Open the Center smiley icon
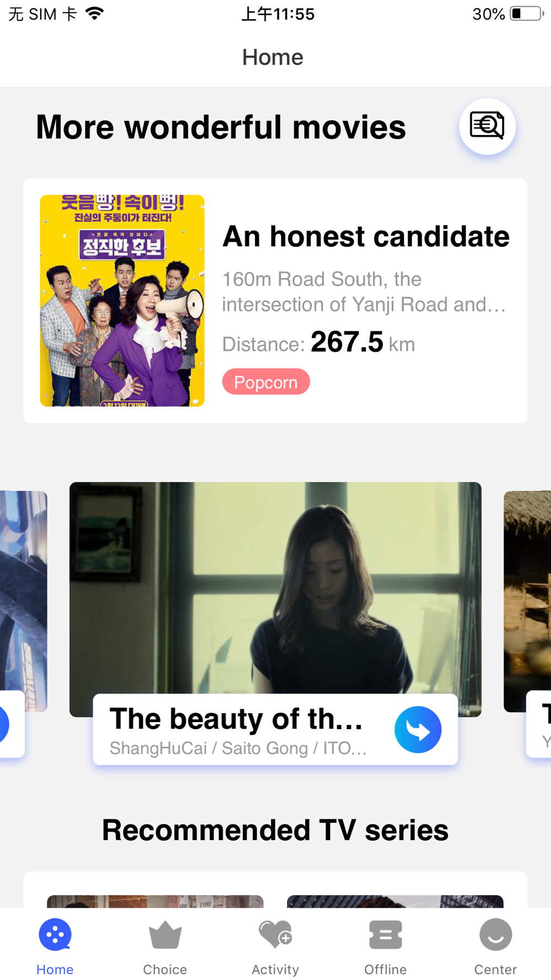Viewport: 551px width, 980px height. click(496, 935)
